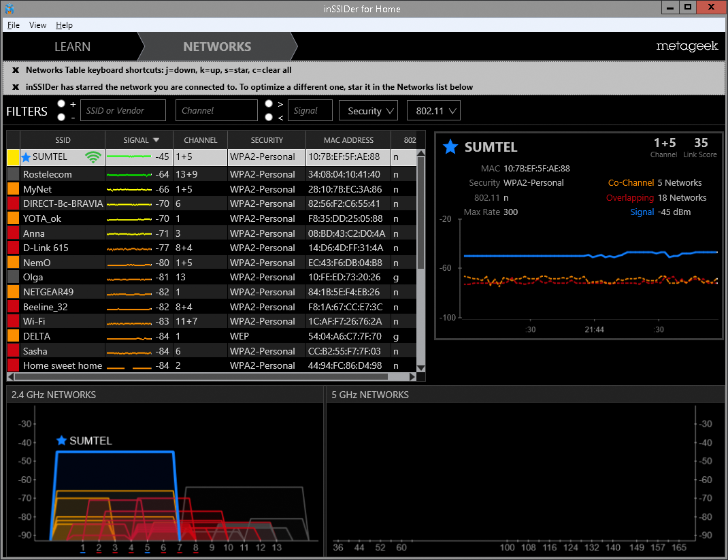
Task: Sort by the SECURITY column header
Action: pyautogui.click(x=267, y=140)
